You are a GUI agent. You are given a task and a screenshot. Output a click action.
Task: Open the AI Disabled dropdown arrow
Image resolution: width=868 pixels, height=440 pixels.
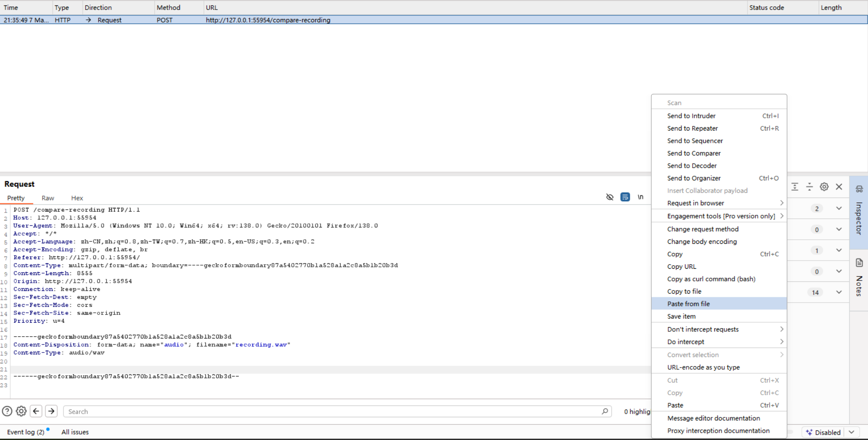[852, 432]
